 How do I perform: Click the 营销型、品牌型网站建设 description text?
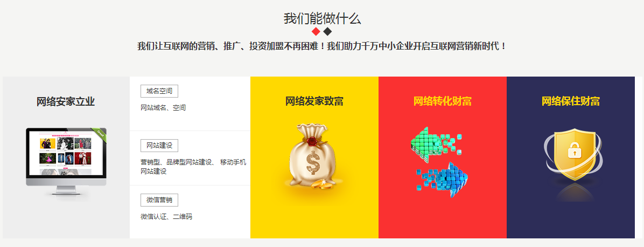pos(176,162)
